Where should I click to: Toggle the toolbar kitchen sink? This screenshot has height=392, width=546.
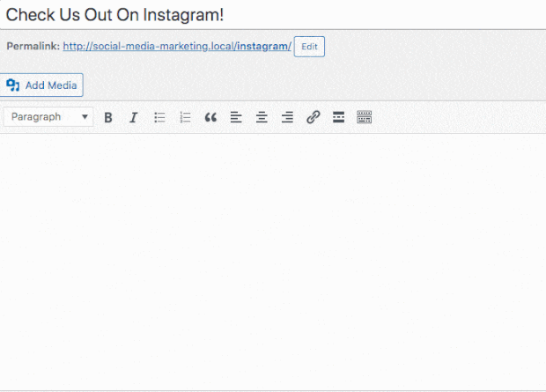(365, 117)
